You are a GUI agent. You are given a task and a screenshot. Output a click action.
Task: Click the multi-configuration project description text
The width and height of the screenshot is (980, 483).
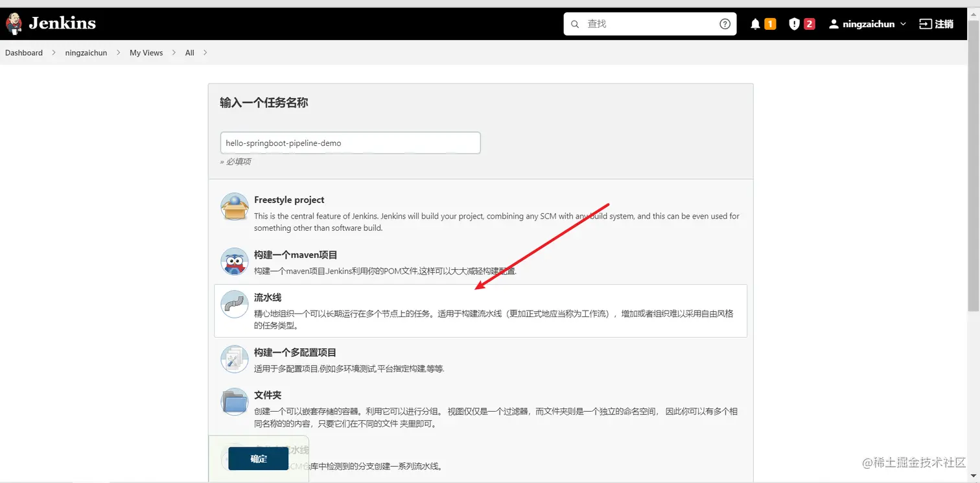[x=349, y=368]
